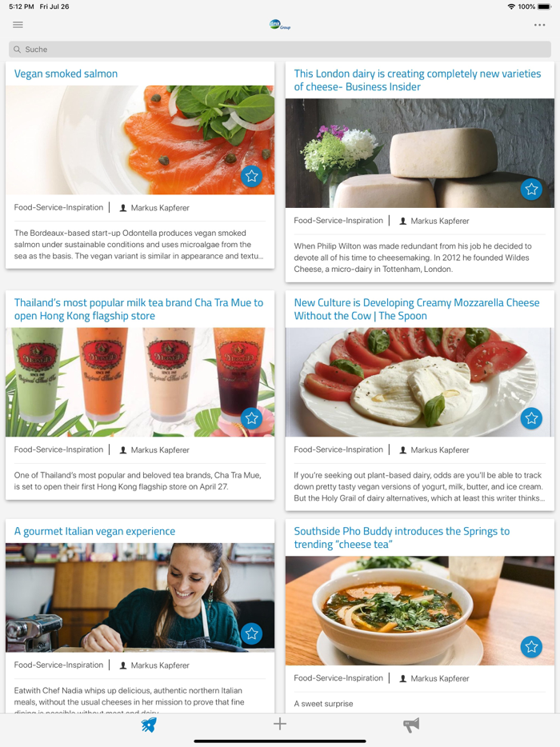Image resolution: width=560 pixels, height=747 pixels.
Task: Bookmark the New Culture Mozzarella article
Action: [x=531, y=418]
